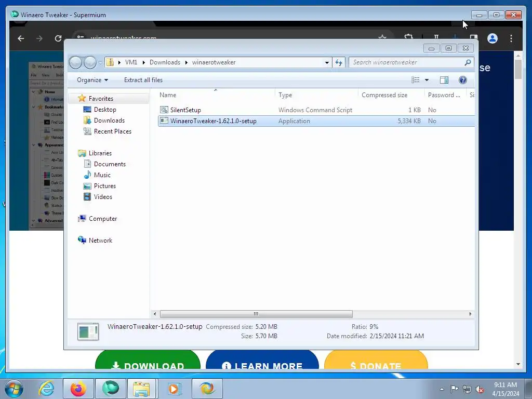Show hidden system tray icons

[x=442, y=389]
